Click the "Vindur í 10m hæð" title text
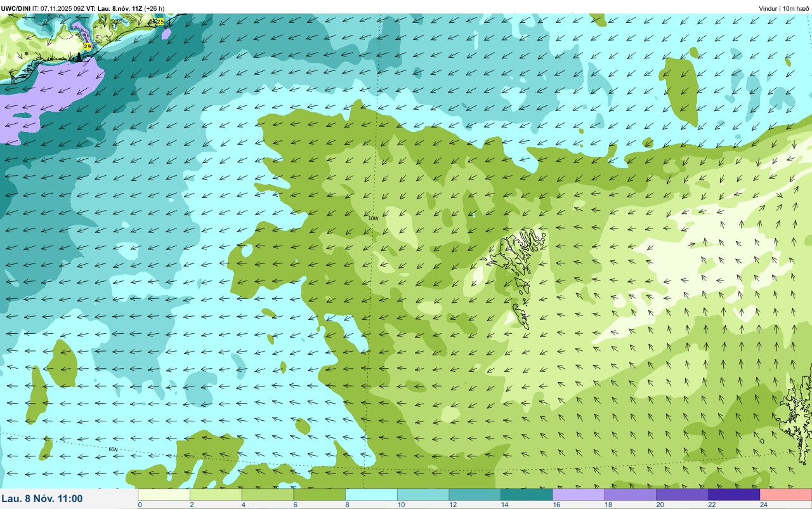The height and width of the screenshot is (509, 812). click(x=783, y=8)
